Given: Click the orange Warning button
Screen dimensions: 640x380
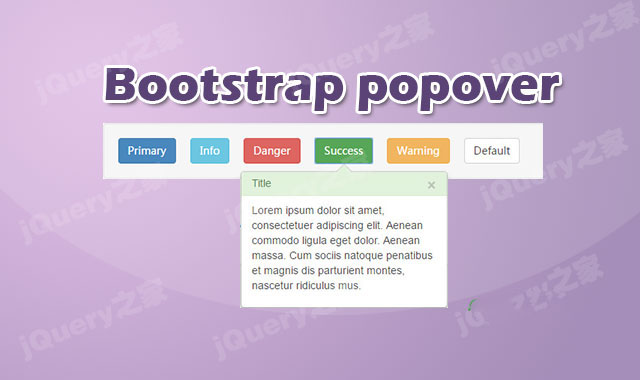Looking at the screenshot, I should [418, 151].
